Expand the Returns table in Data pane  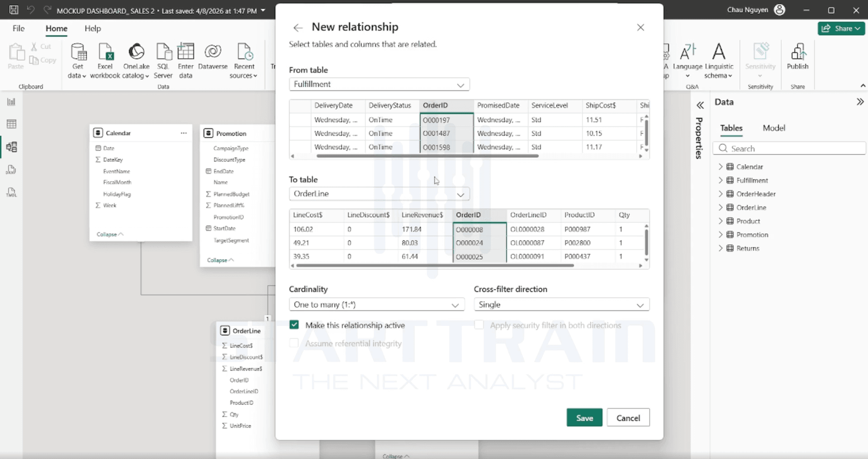pos(721,248)
